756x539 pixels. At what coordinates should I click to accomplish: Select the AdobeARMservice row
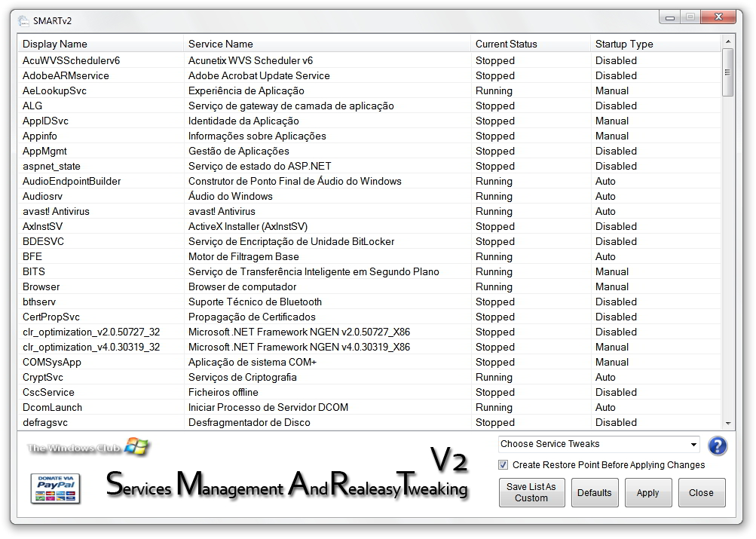(369, 75)
